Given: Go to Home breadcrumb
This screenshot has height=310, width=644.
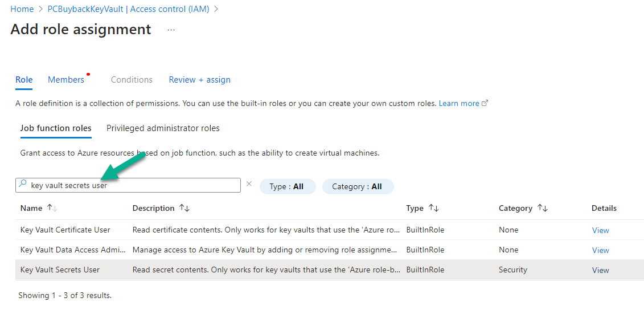Looking at the screenshot, I should tap(22, 9).
